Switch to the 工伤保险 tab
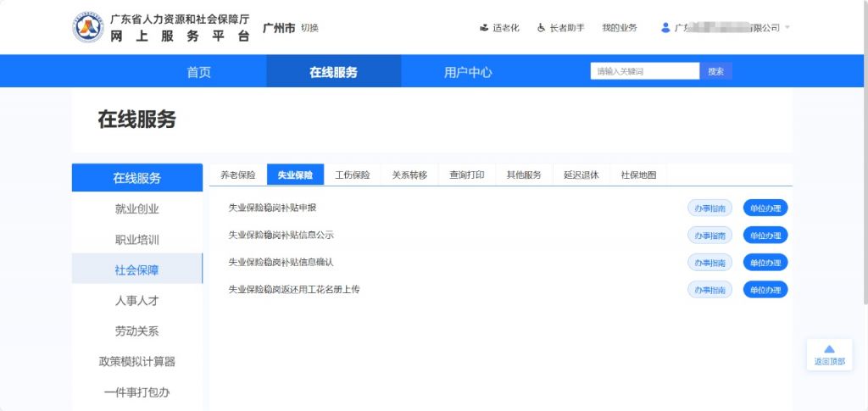 (x=352, y=175)
